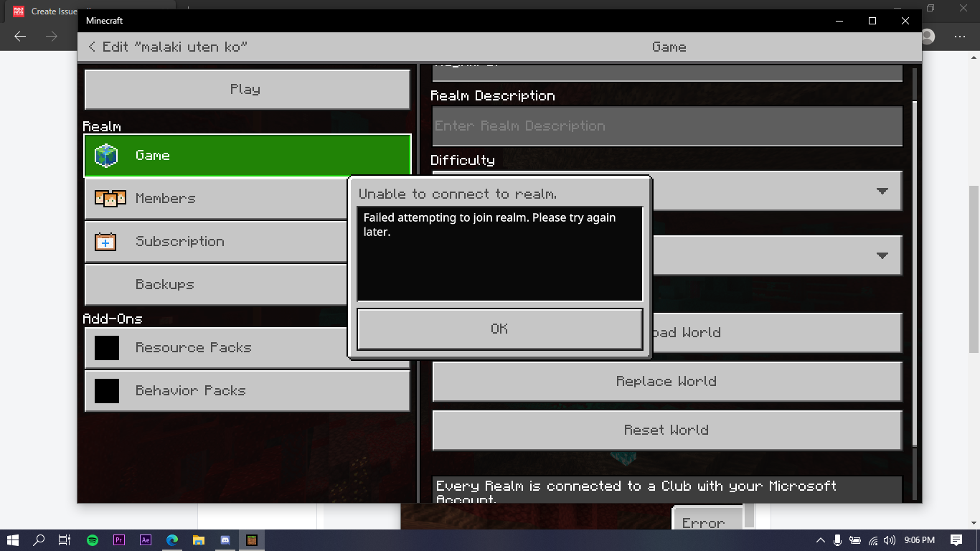This screenshot has width=980, height=551.
Task: Open the Members tab
Action: click(217, 198)
